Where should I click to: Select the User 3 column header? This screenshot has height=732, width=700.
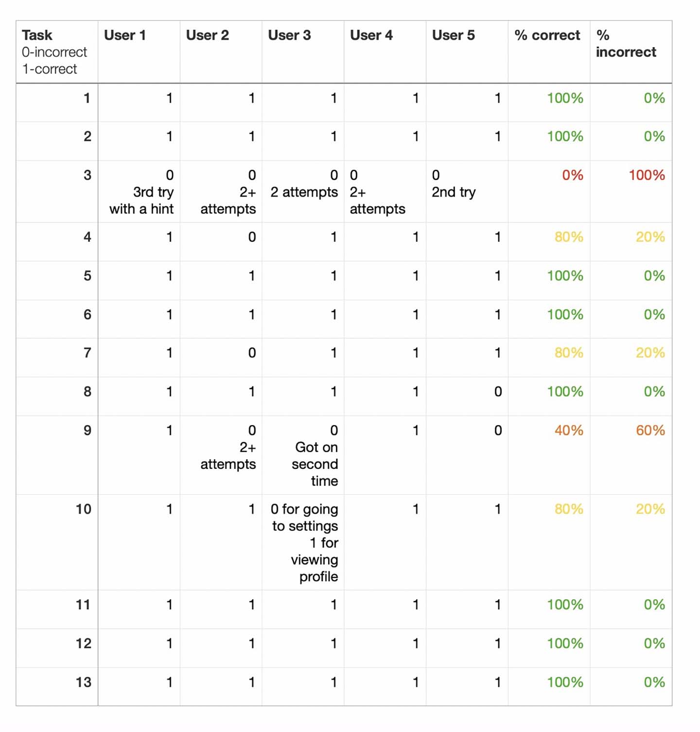pos(302,52)
